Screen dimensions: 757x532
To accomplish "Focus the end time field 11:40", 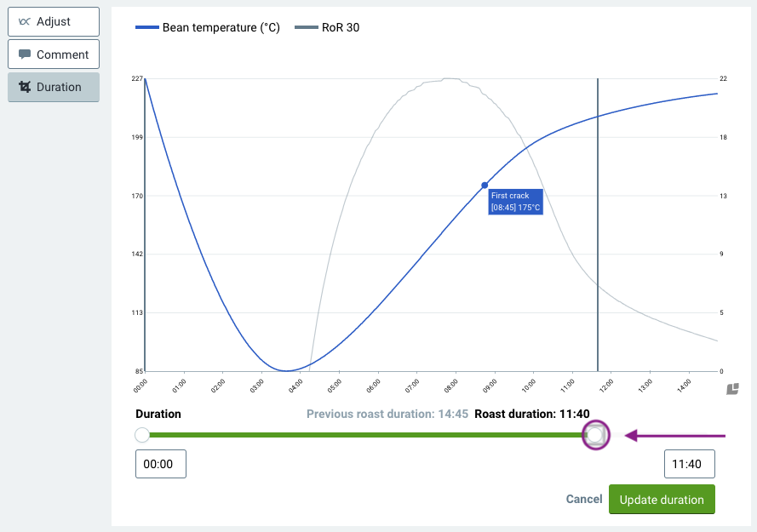I will pyautogui.click(x=689, y=464).
